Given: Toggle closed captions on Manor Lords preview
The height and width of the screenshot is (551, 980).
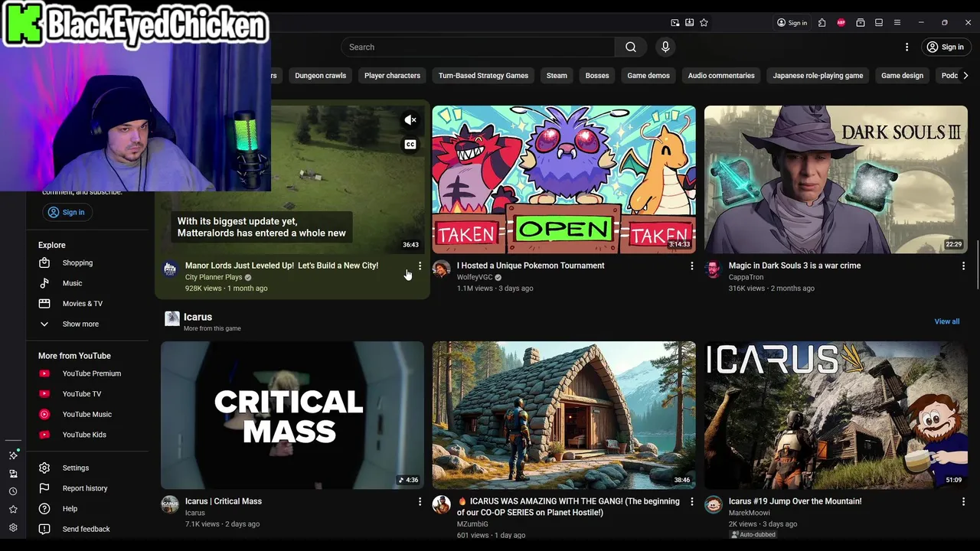Looking at the screenshot, I should [x=410, y=145].
